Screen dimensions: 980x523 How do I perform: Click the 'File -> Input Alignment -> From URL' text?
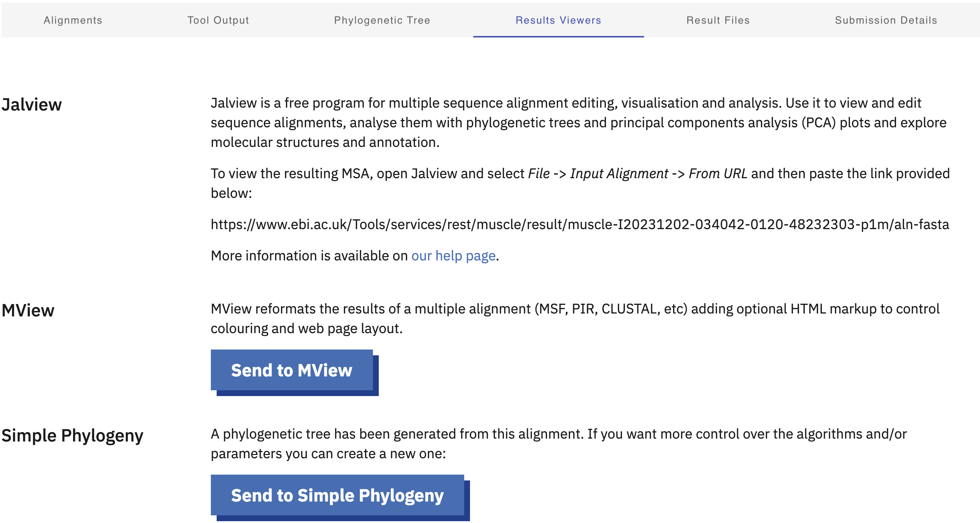[638, 173]
